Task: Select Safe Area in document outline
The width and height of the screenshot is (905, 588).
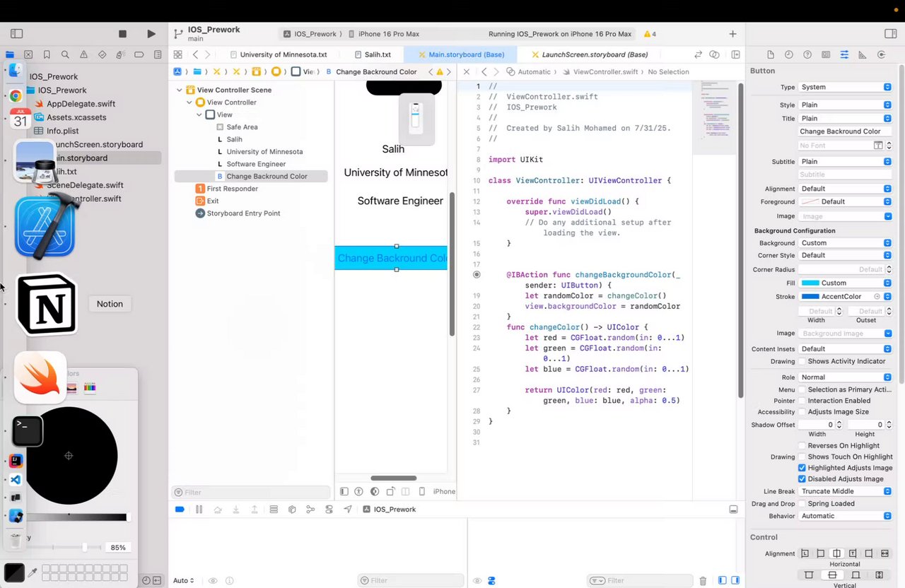Action: click(242, 127)
